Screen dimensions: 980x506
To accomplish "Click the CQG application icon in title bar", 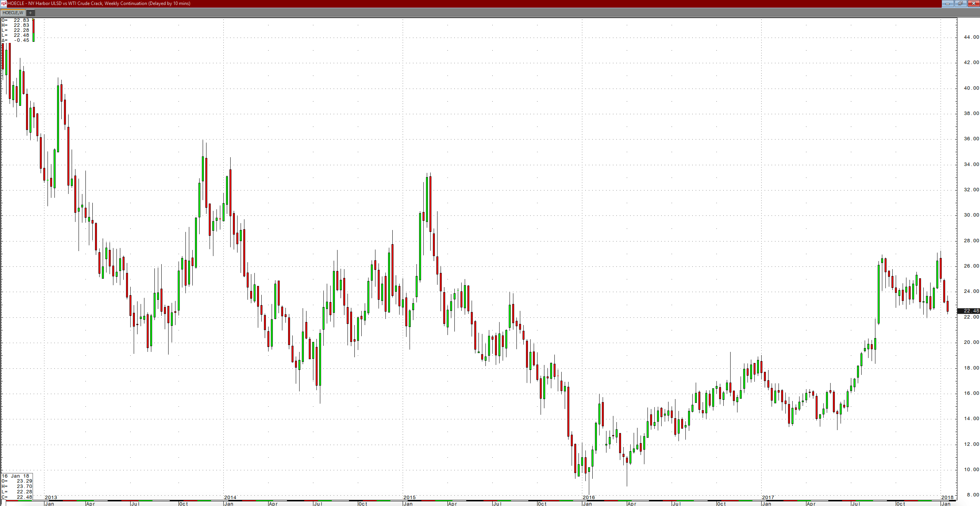I will (x=4, y=3).
